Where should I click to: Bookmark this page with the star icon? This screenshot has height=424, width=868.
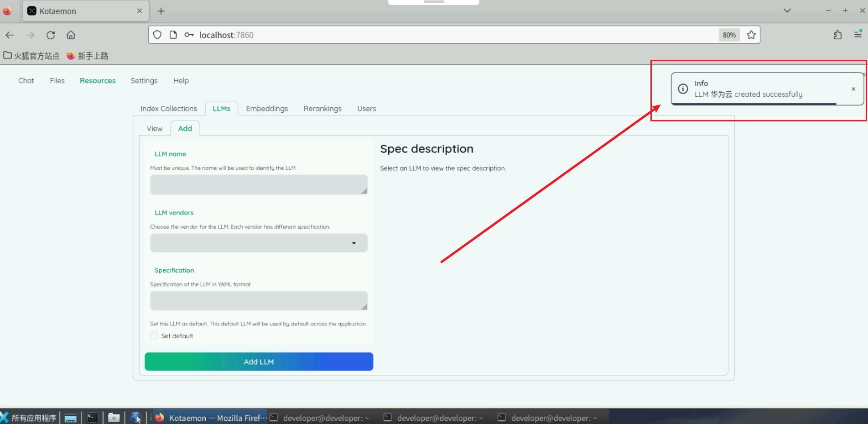751,35
